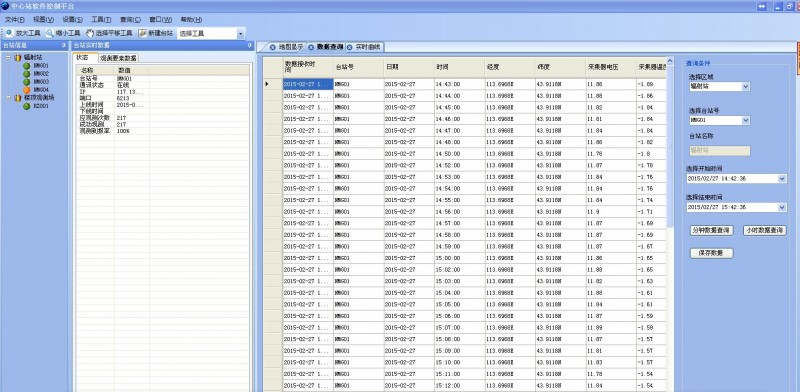Select the 放大工具 zoom-in magnifier icon

[9, 33]
